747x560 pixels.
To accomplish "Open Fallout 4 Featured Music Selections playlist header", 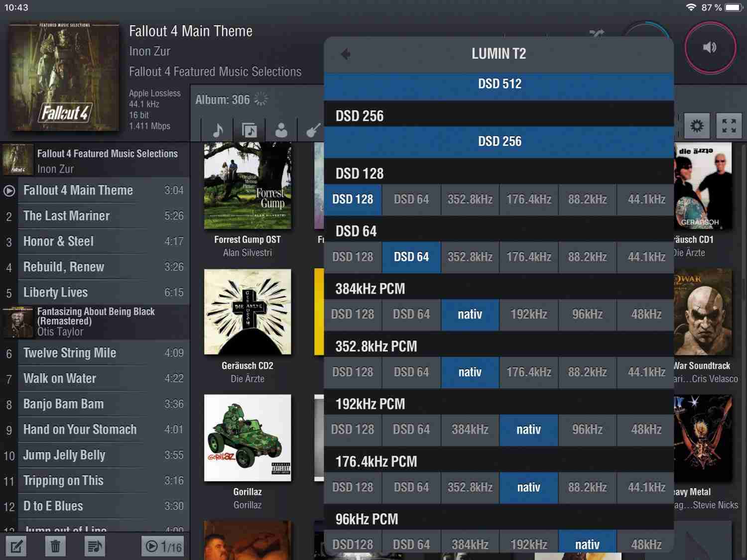I will pos(95,160).
